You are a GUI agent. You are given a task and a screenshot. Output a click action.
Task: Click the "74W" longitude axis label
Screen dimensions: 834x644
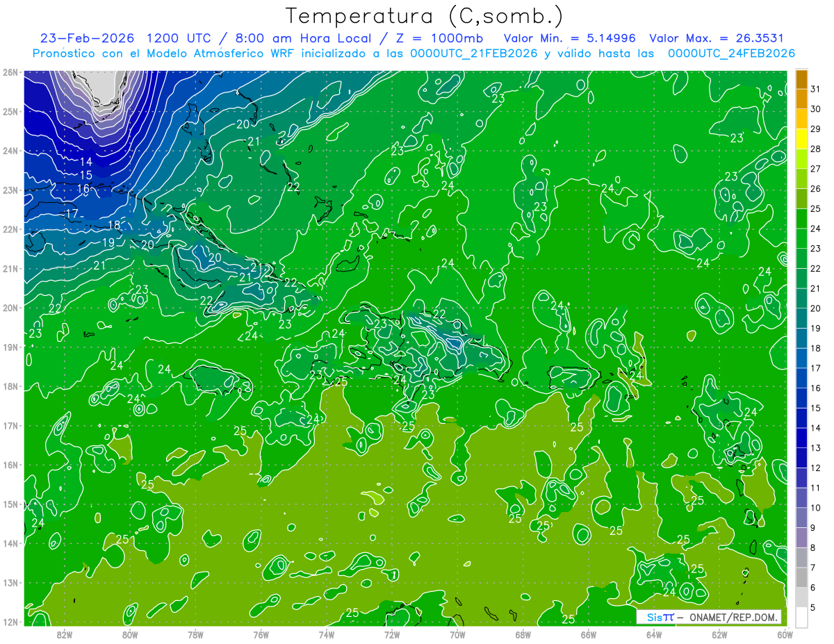[x=327, y=634]
